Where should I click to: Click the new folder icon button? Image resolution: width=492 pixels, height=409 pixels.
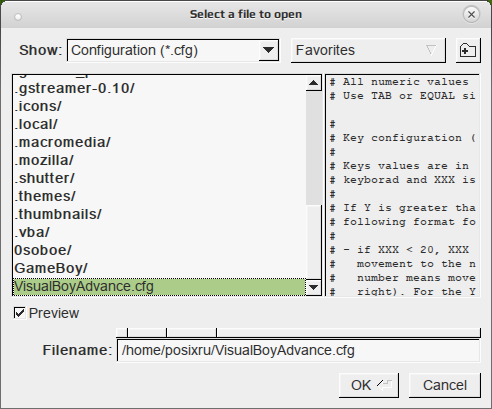[x=468, y=50]
